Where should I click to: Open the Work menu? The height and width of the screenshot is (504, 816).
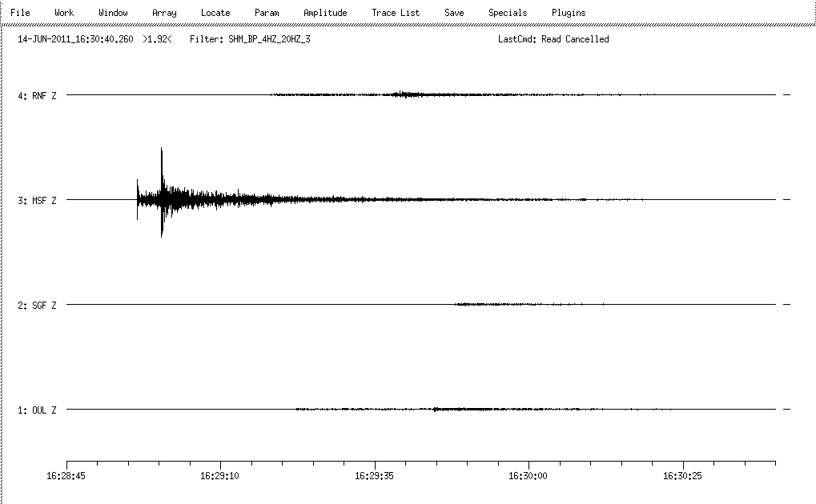pos(64,13)
